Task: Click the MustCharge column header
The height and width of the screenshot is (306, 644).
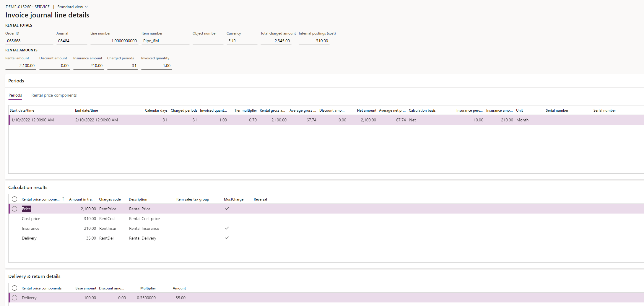Action: point(234,199)
